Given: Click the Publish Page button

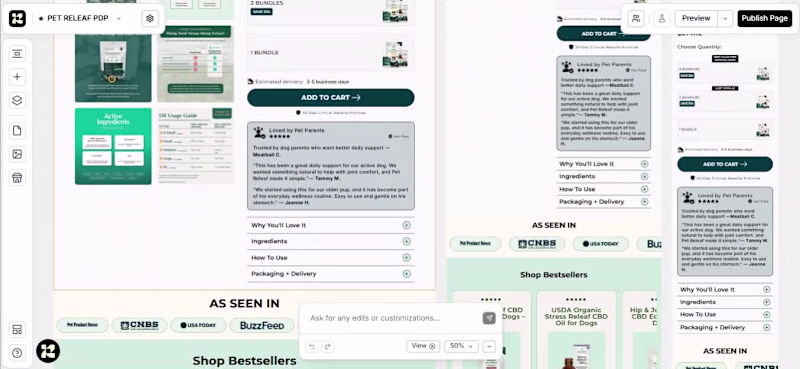Looking at the screenshot, I should (764, 18).
